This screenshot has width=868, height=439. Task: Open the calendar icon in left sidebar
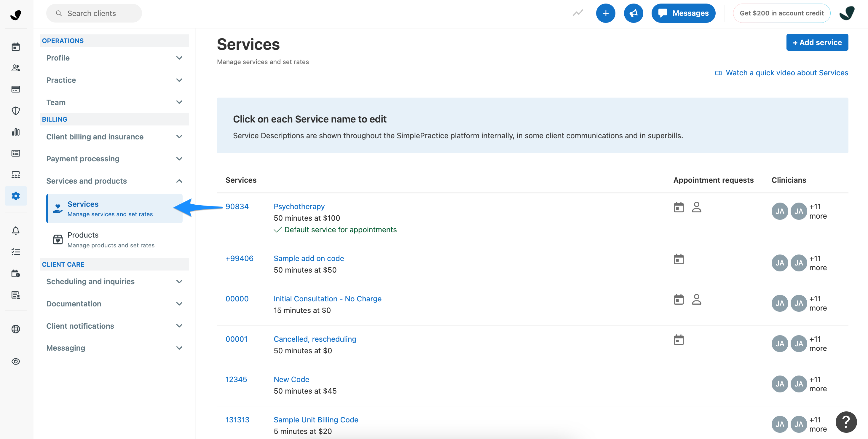point(15,47)
